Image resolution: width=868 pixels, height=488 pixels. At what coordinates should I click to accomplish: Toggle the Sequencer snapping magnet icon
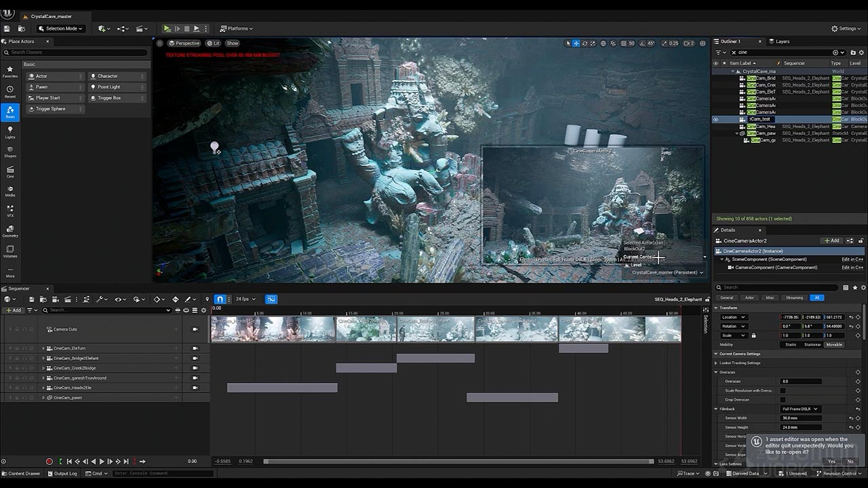point(220,299)
